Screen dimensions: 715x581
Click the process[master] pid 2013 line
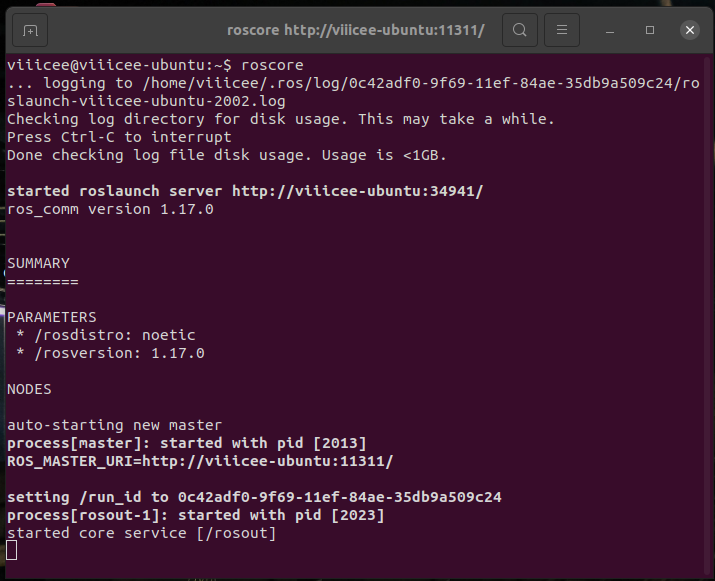(187, 443)
